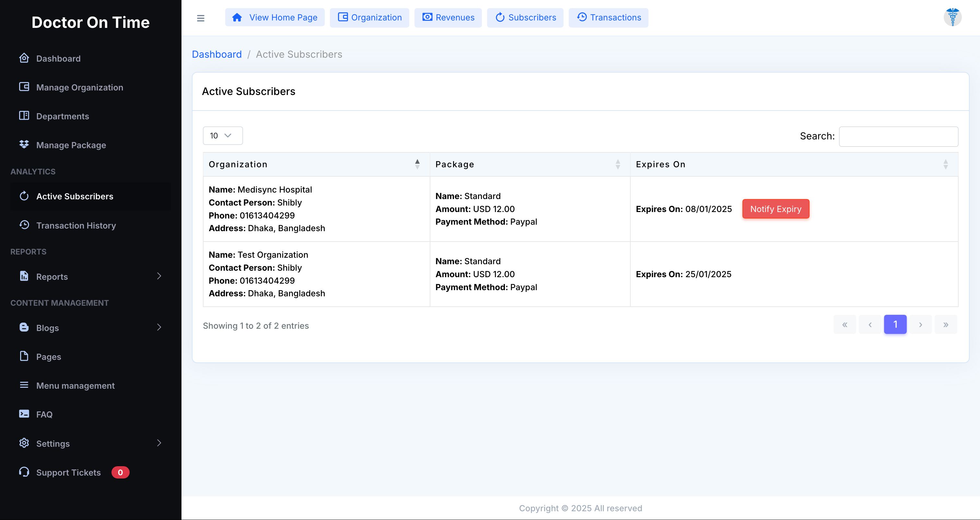The height and width of the screenshot is (520, 980).
Task: Click the home icon in View Home Page
Action: pyautogui.click(x=237, y=18)
